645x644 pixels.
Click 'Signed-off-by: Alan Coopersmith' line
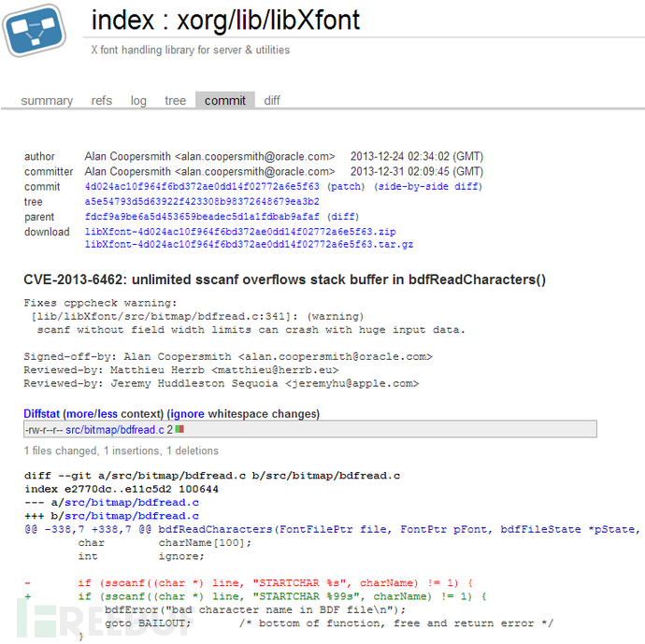(x=228, y=356)
